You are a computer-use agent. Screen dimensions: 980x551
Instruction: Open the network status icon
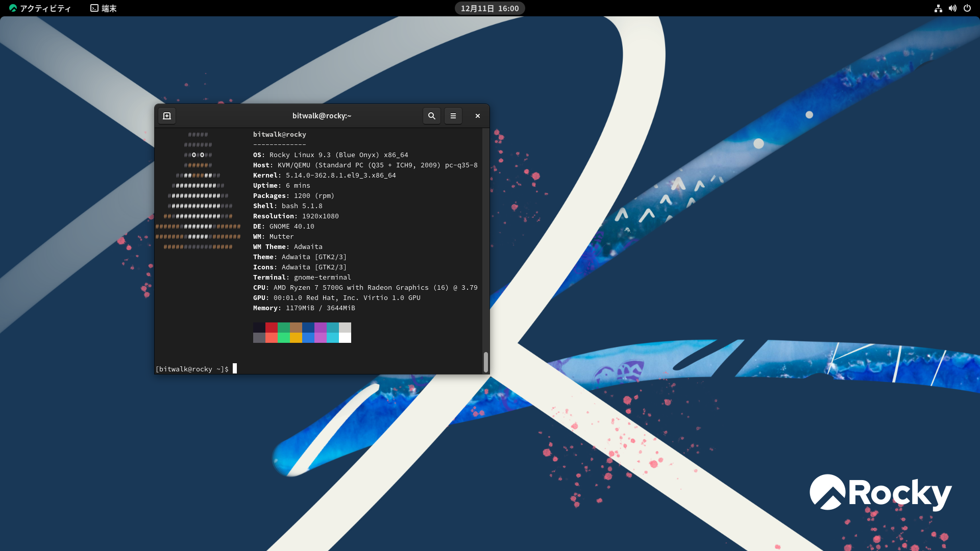coord(938,8)
